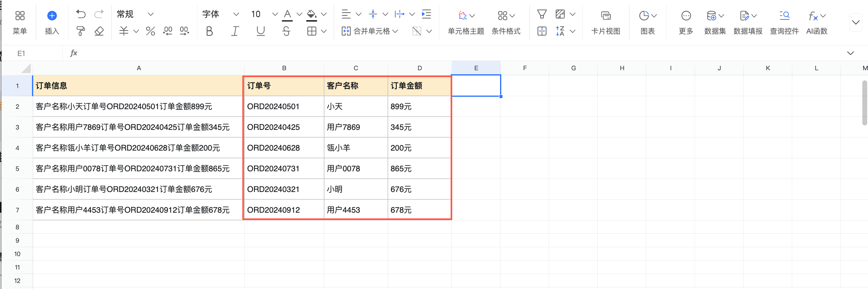Apply fill color paint bucket
868x289 pixels.
[x=311, y=15]
